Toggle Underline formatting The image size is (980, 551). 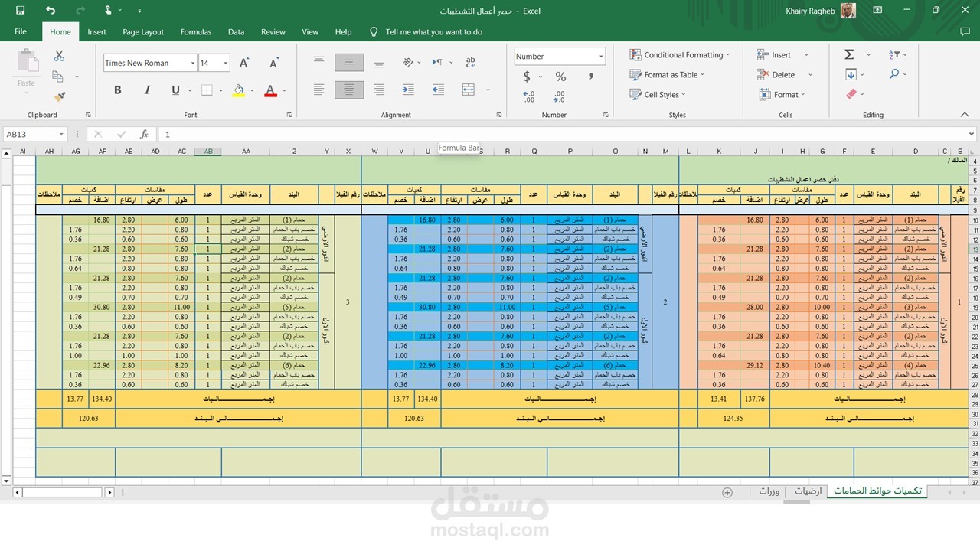tap(175, 90)
